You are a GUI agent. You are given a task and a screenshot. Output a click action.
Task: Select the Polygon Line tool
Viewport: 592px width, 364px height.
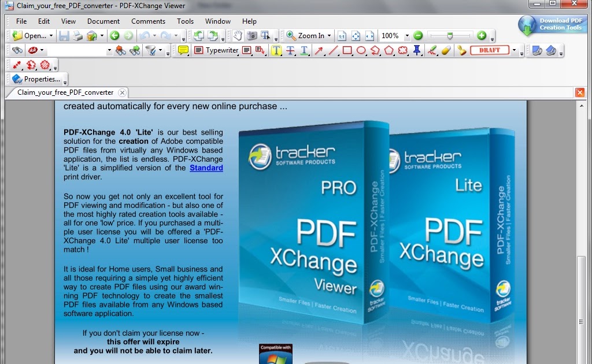coord(375,50)
